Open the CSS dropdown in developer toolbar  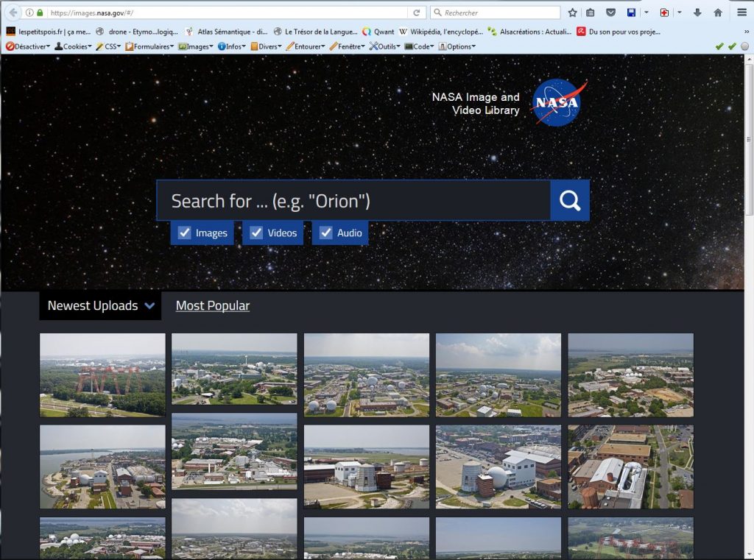pyautogui.click(x=109, y=46)
